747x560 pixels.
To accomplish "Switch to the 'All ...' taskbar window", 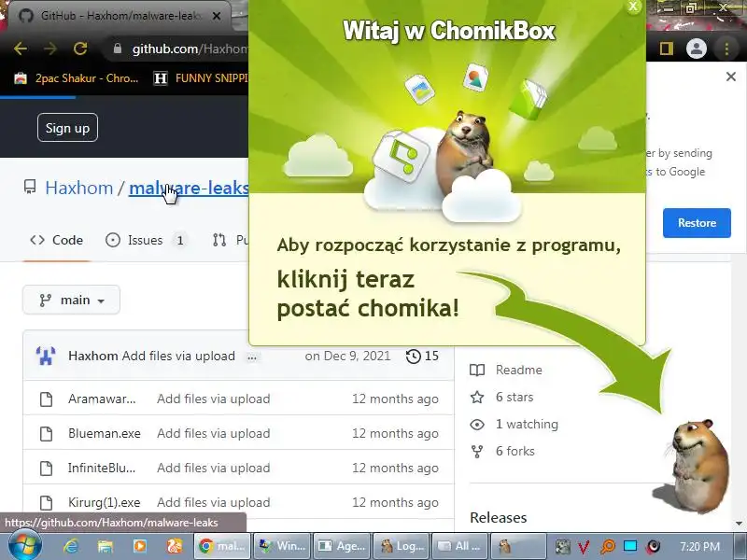I will (x=460, y=546).
